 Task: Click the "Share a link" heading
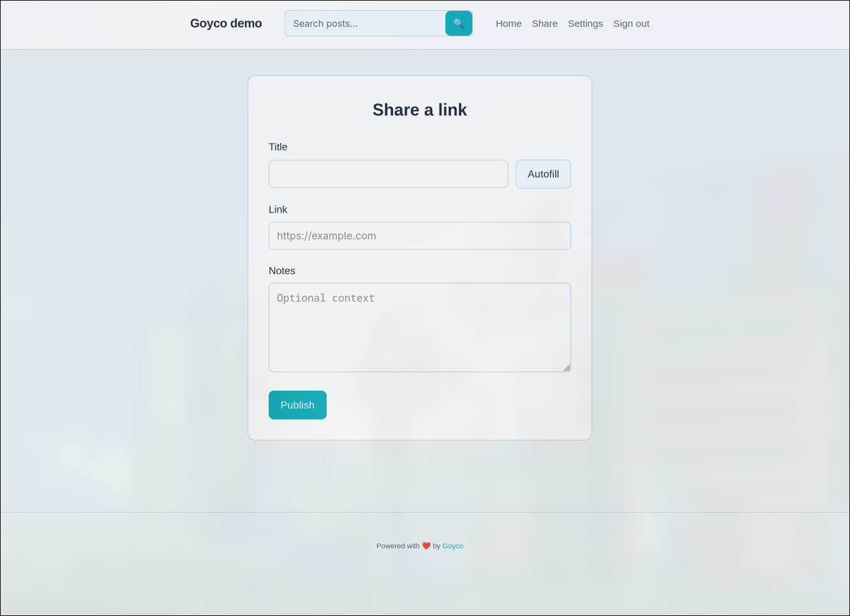pos(419,110)
